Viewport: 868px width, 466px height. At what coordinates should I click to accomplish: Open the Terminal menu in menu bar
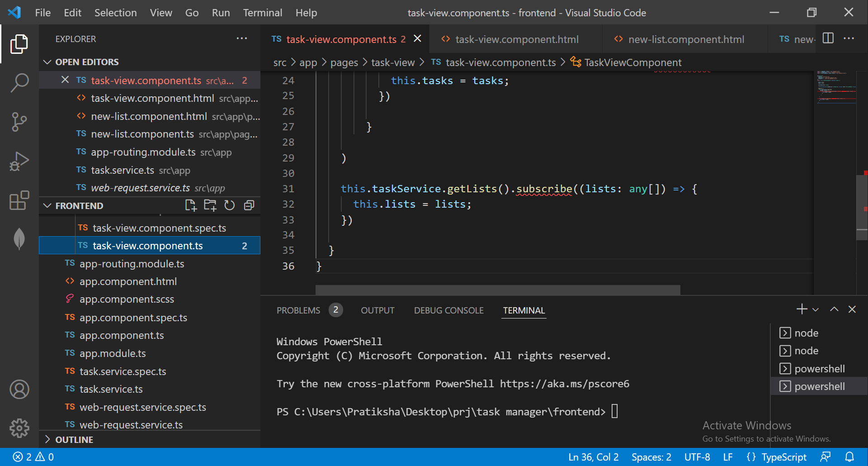[262, 13]
